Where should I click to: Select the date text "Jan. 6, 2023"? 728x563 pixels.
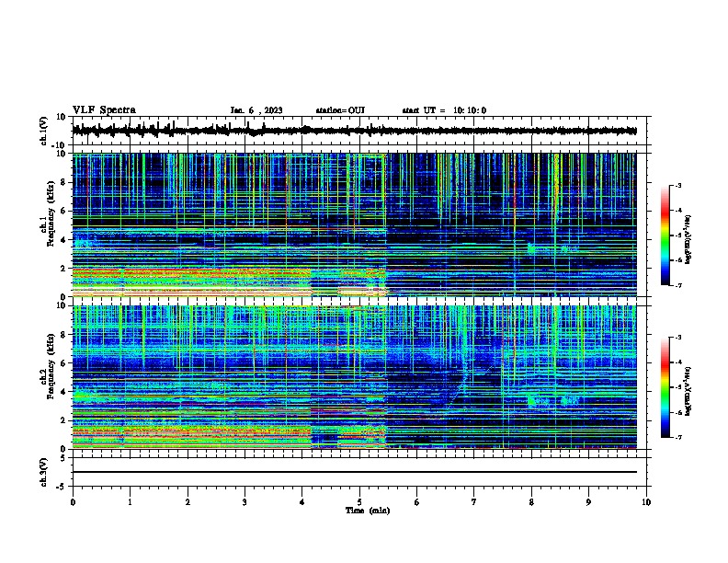(x=256, y=110)
